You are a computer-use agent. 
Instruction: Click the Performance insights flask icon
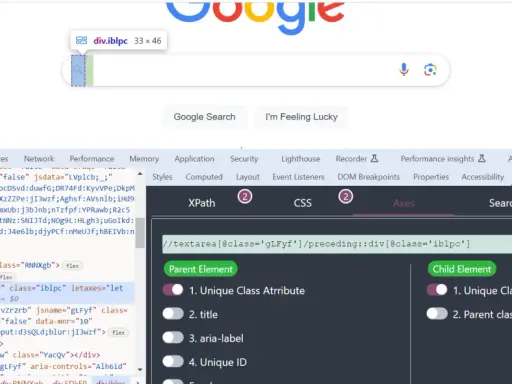click(x=481, y=158)
